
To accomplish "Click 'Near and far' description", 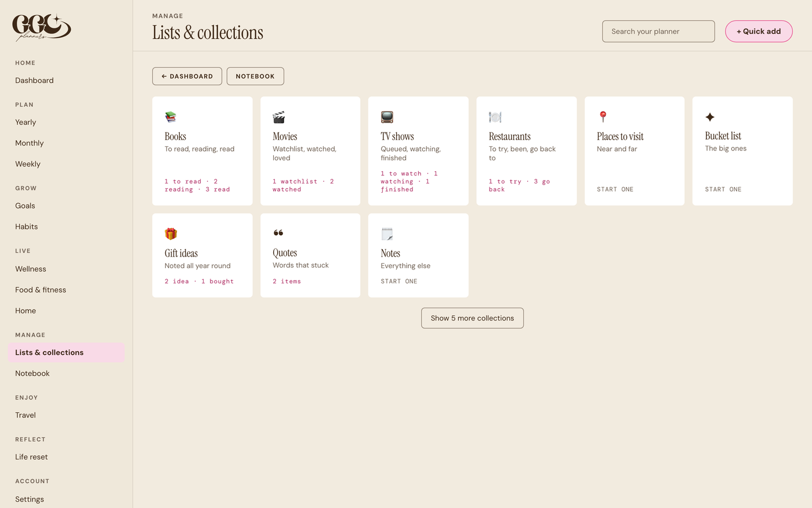I will click(x=617, y=149).
